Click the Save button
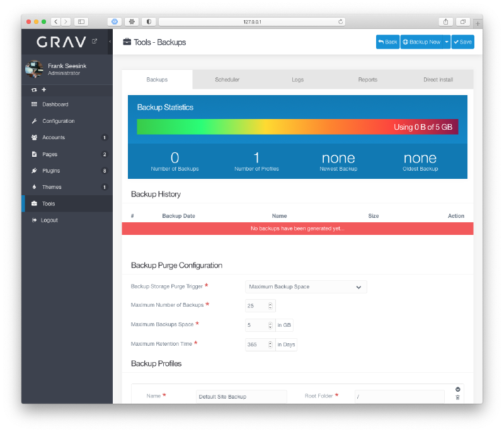The image size is (504, 432). [x=462, y=42]
